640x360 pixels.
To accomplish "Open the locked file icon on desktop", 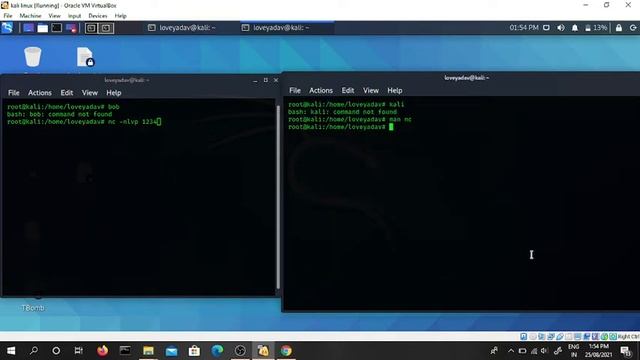I will tap(85, 56).
